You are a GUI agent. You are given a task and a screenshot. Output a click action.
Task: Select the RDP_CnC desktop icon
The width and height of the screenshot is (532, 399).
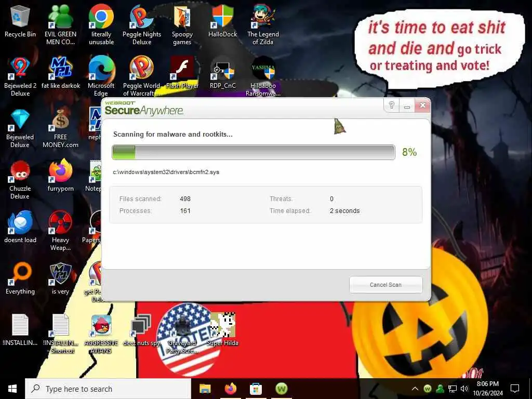click(222, 73)
